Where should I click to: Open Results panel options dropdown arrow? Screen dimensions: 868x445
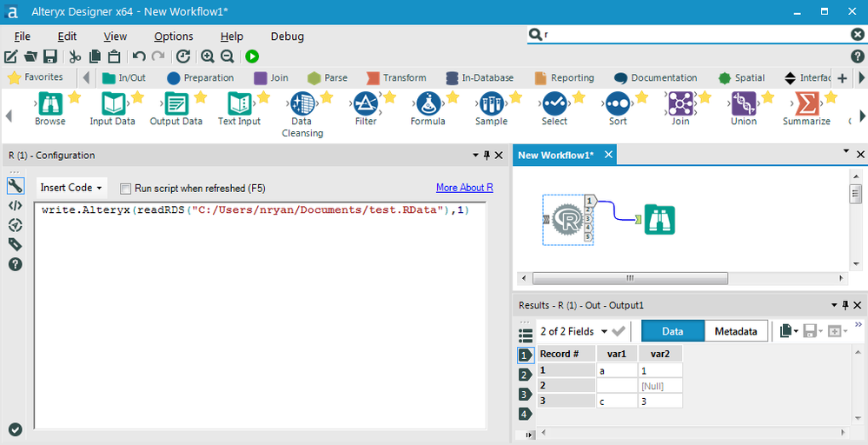pyautogui.click(x=834, y=306)
